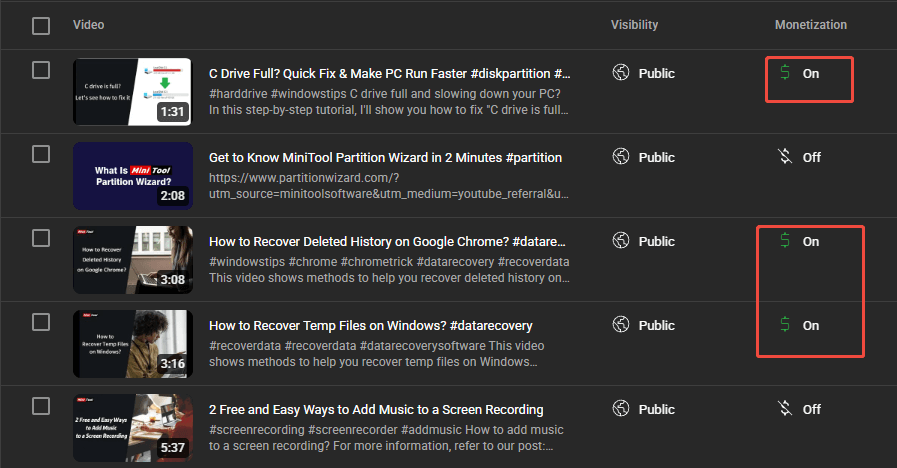Select checkbox for MiniTool Partition Wizard video
Image resolution: width=897 pixels, height=468 pixels.
41,154
